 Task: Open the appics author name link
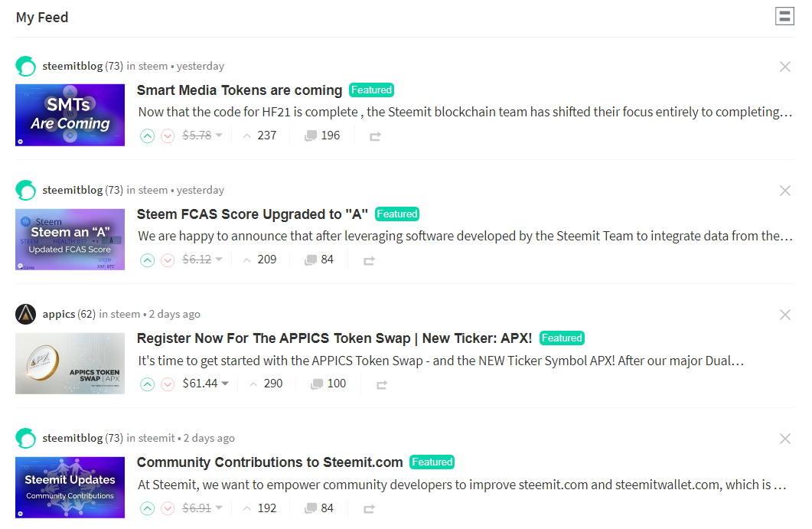point(58,314)
